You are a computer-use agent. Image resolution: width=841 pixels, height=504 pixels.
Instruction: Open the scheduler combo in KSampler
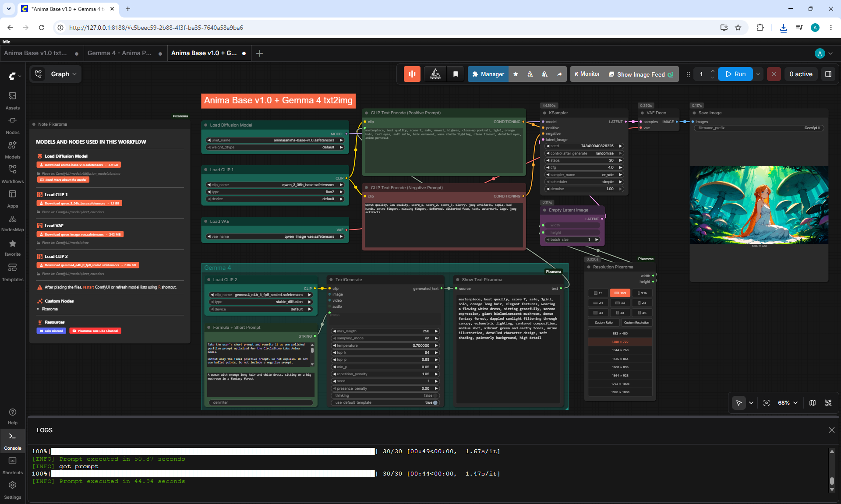[584, 182]
